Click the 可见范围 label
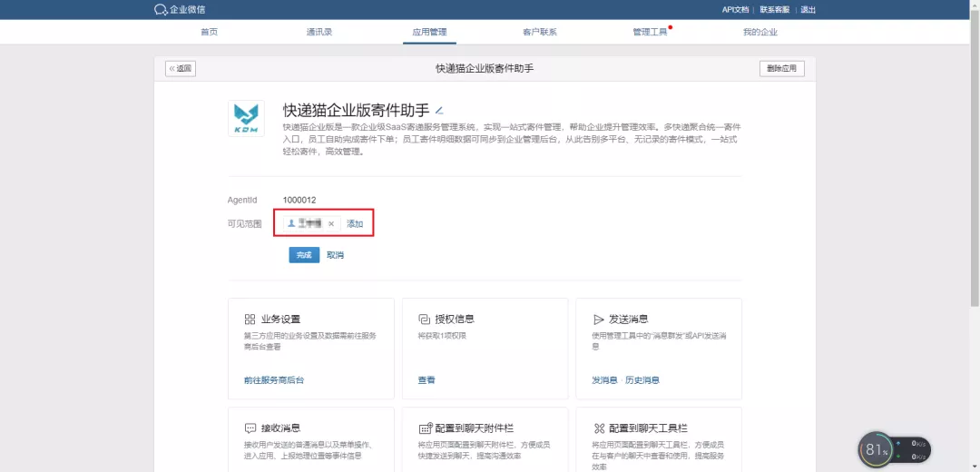 click(x=244, y=224)
